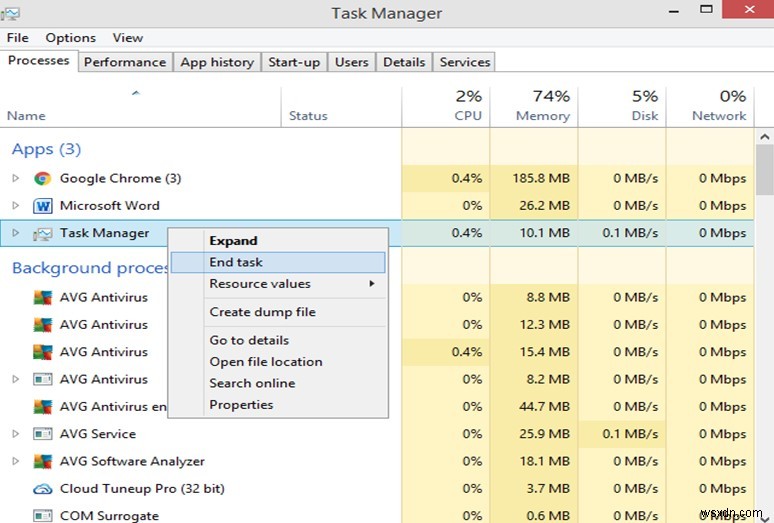
Task: Sort by the Network column header
Action: 710,107
